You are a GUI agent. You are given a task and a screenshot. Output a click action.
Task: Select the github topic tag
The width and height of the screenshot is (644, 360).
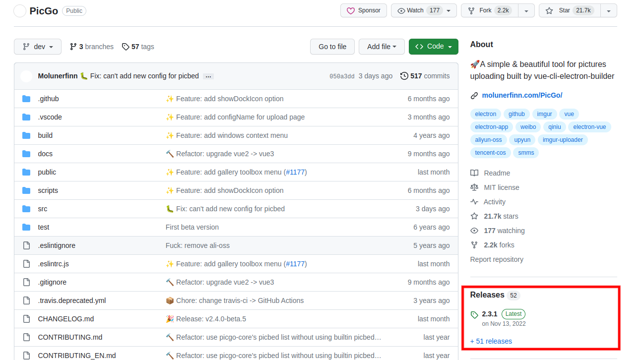click(516, 114)
